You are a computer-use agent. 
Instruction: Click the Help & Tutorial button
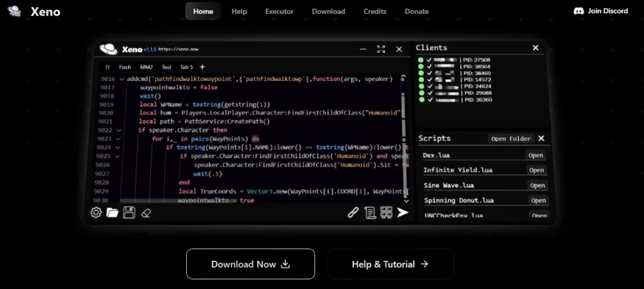pos(391,264)
